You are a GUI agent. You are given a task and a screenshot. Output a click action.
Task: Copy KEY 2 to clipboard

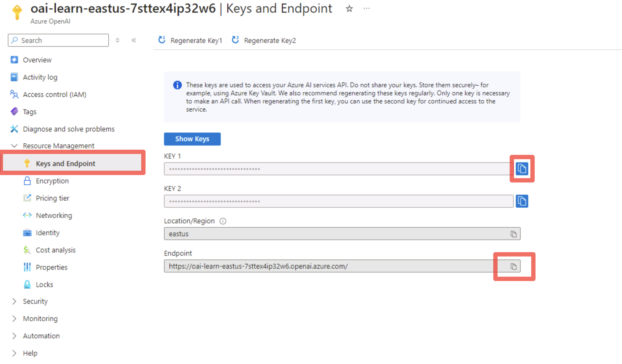(x=522, y=201)
